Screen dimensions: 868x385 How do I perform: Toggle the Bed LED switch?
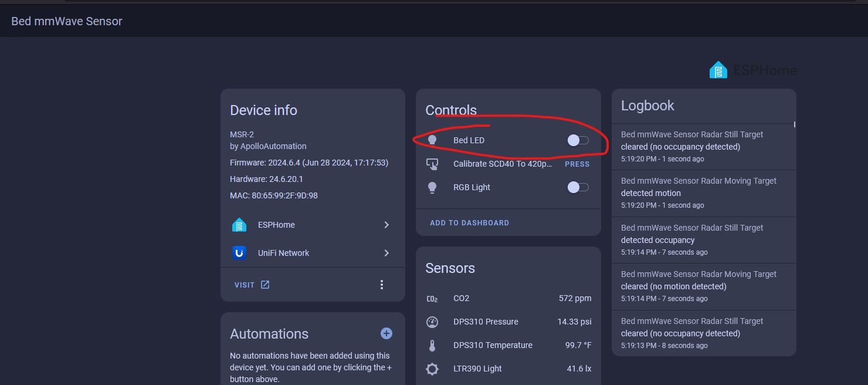[x=578, y=140]
